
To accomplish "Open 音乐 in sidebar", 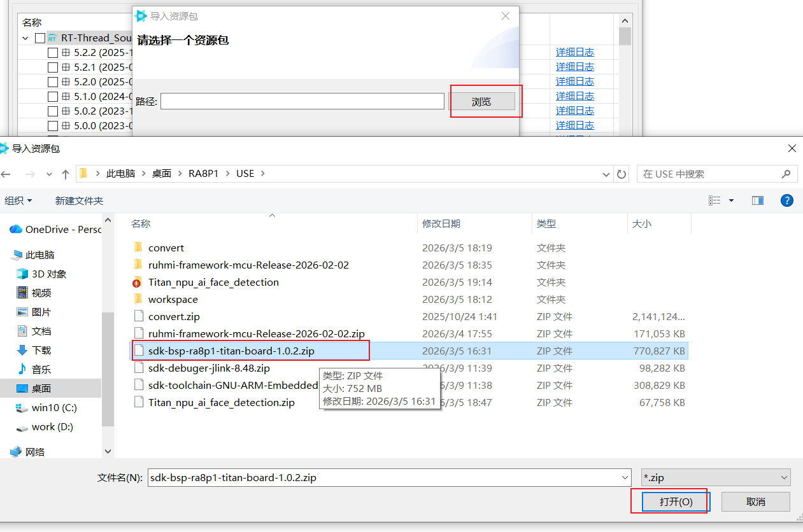I will pos(34,369).
